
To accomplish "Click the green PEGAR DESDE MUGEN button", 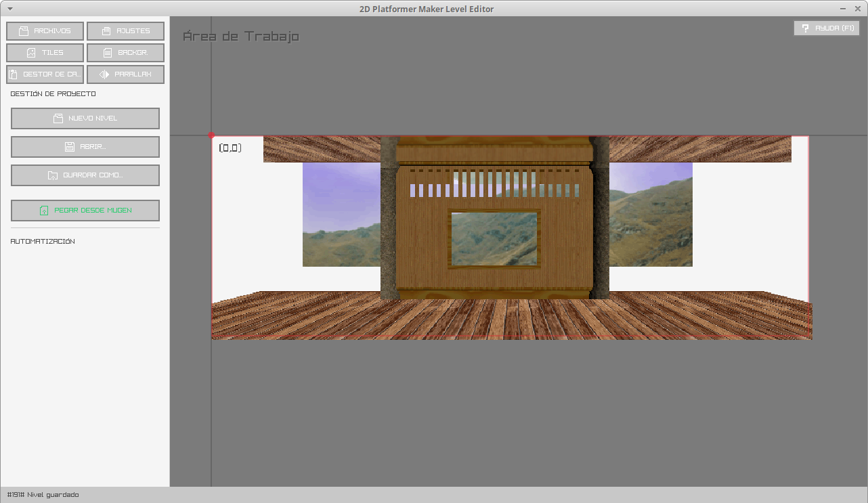I will tap(85, 211).
